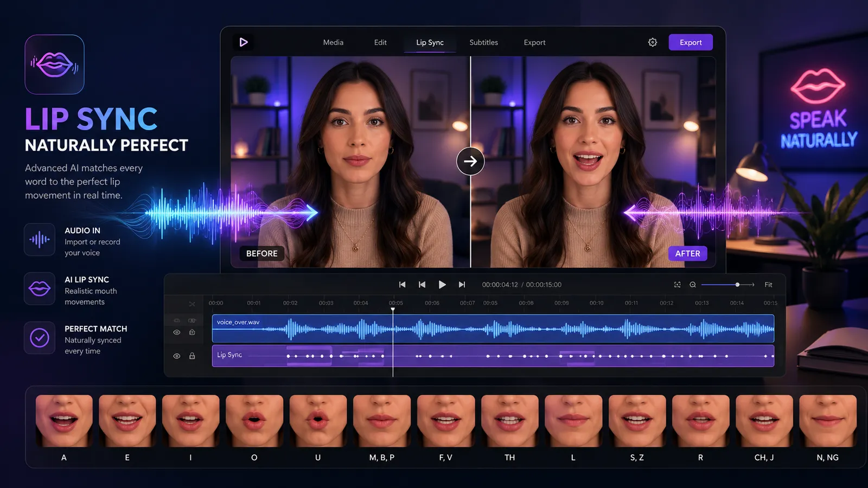Image resolution: width=868 pixels, height=488 pixels.
Task: Click the Fit zoom button
Action: pyautogui.click(x=768, y=285)
